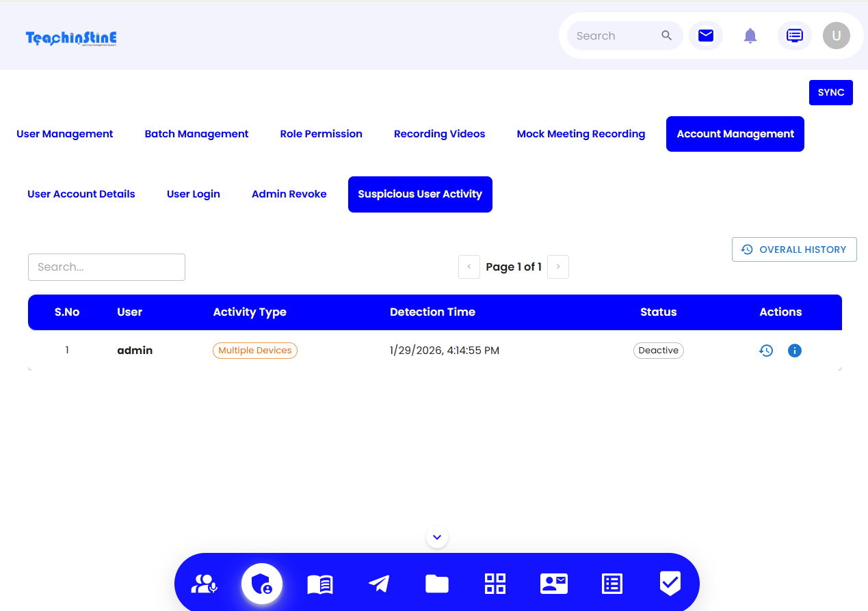Click the paper plane icon in dock
This screenshot has width=868, height=611.
point(379,584)
